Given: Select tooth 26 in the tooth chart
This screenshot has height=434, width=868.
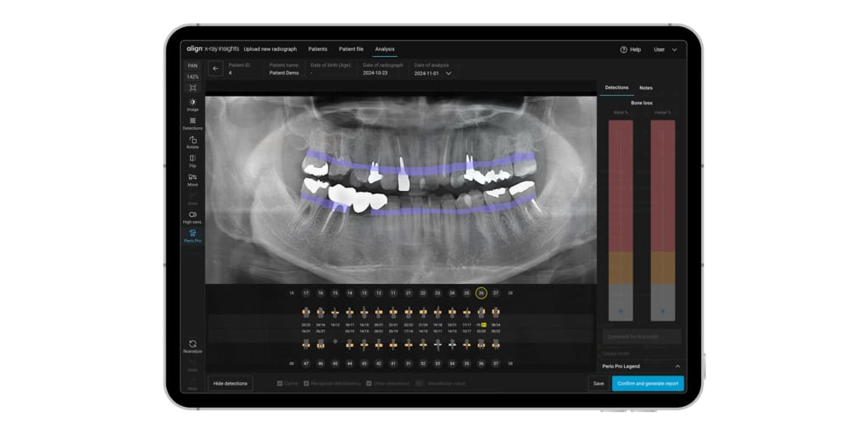Looking at the screenshot, I should [x=481, y=293].
